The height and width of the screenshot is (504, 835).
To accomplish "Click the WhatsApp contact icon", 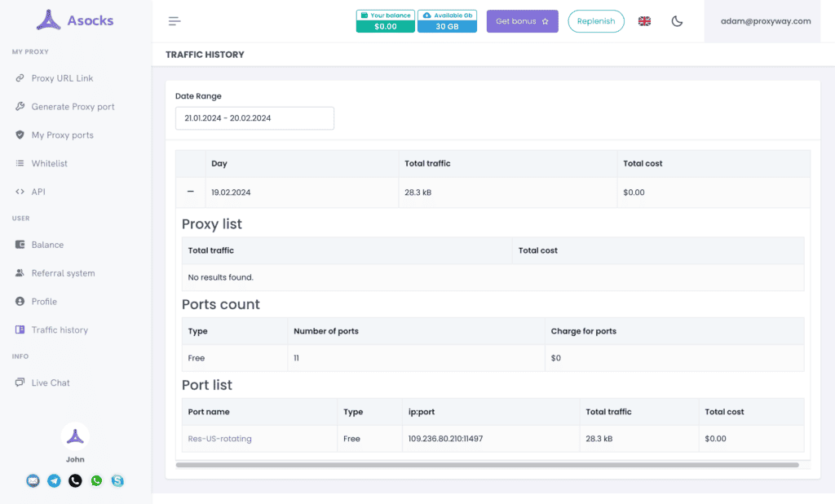I will [x=96, y=481].
